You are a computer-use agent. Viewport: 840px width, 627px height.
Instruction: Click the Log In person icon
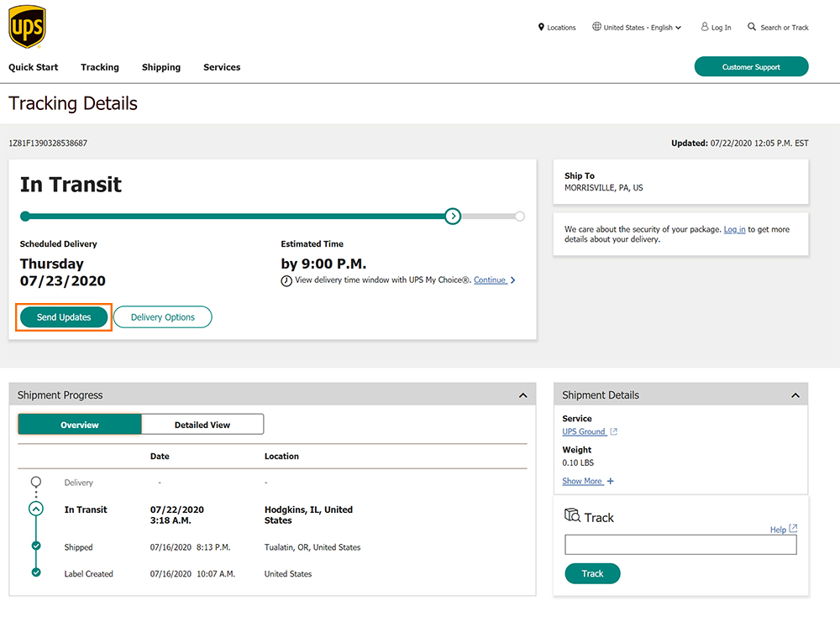(x=705, y=26)
